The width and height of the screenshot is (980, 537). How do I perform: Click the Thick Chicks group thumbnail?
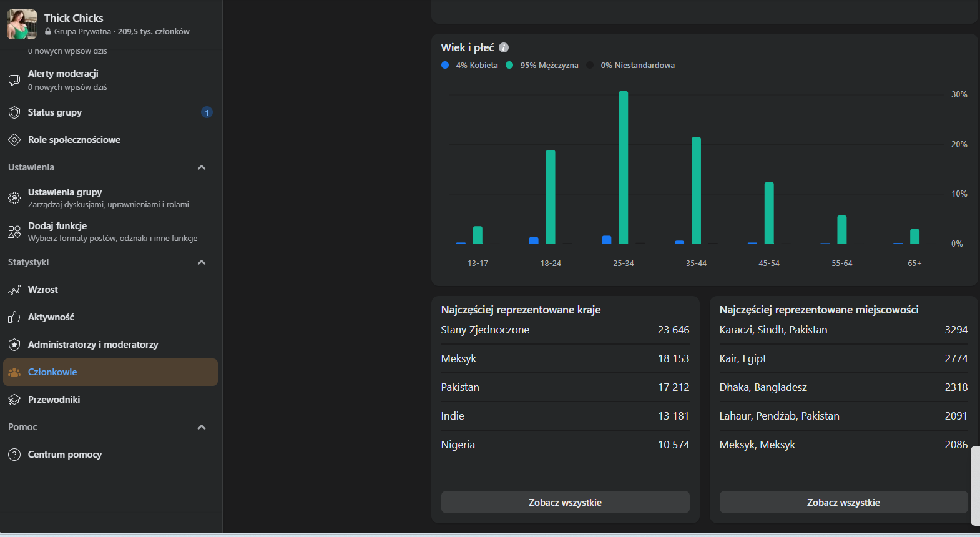22,24
